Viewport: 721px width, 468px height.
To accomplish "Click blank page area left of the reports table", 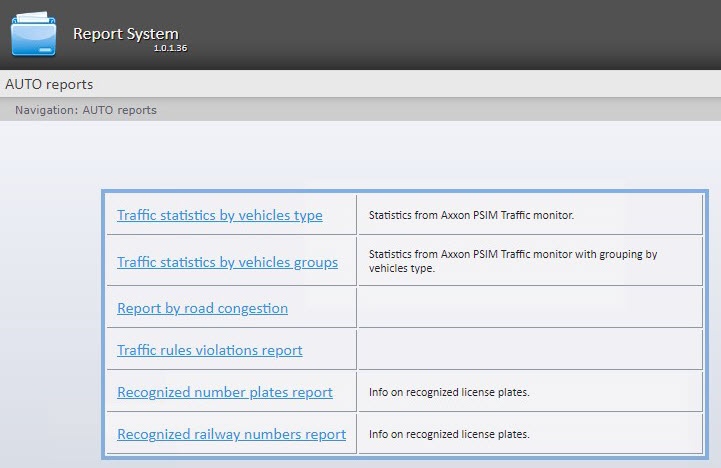I will 50,300.
